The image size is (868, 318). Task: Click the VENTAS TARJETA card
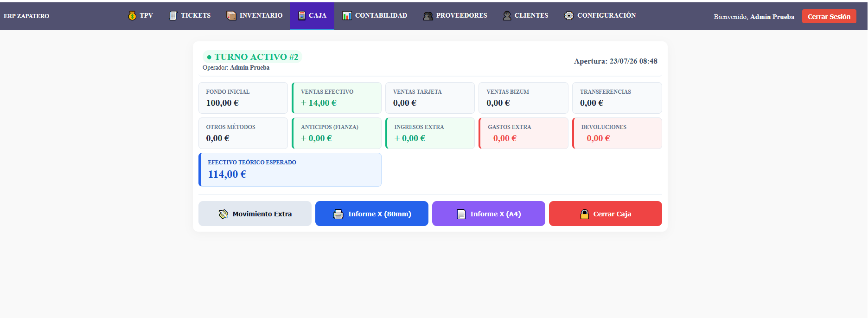pyautogui.click(x=430, y=98)
